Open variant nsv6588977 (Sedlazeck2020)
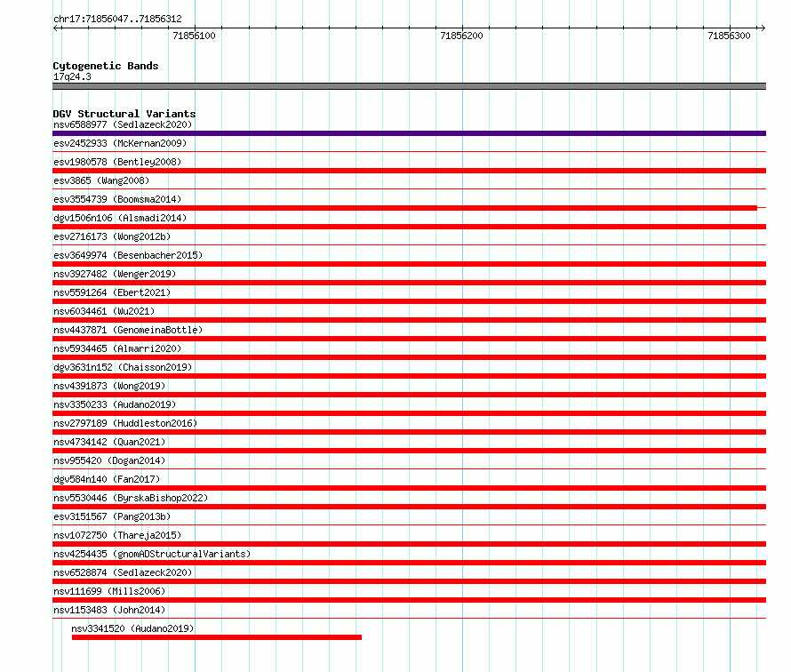791x672 pixels. [x=123, y=124]
